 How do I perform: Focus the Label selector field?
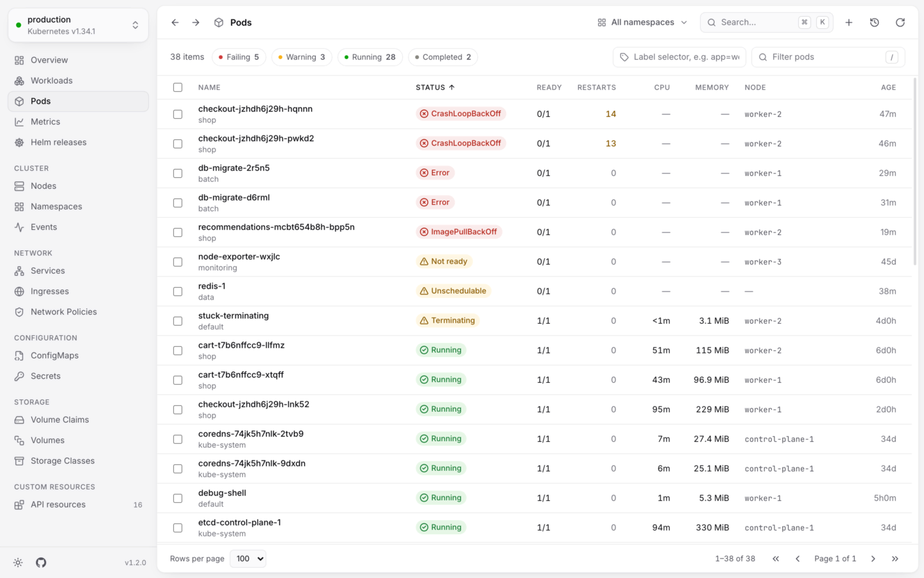[x=680, y=57]
